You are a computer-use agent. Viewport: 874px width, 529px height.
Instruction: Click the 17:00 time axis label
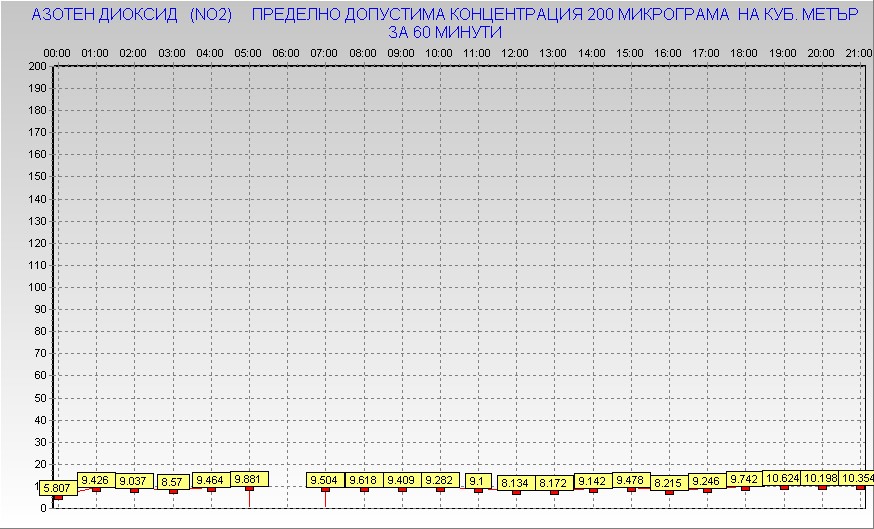(x=706, y=52)
